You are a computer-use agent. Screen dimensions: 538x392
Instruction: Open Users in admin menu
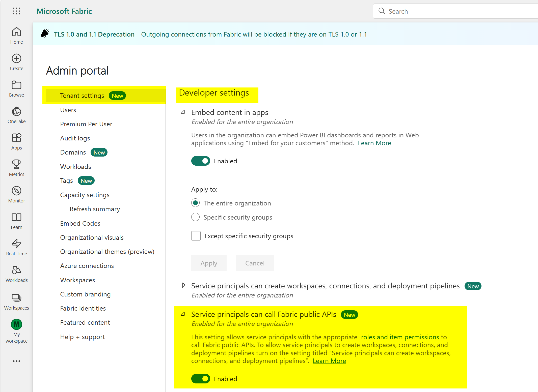click(68, 110)
